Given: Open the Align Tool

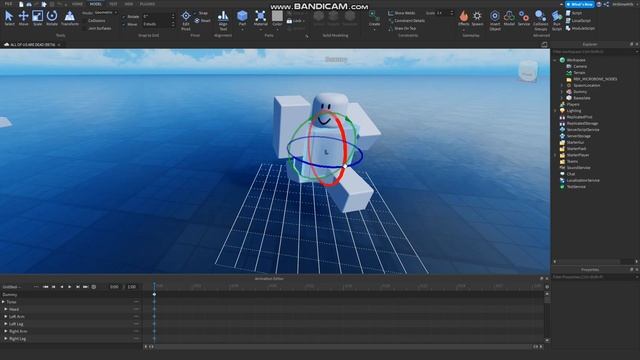Looking at the screenshot, I should point(223,20).
